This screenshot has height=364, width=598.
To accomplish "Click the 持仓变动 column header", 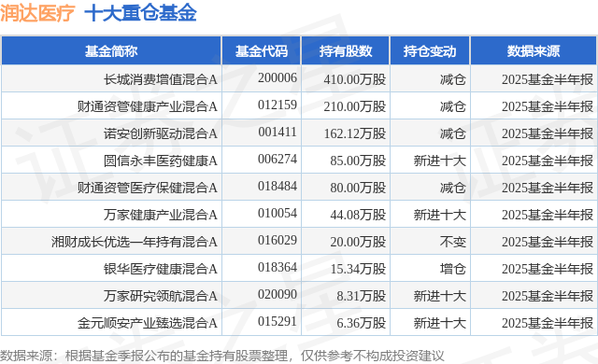I will point(430,51).
